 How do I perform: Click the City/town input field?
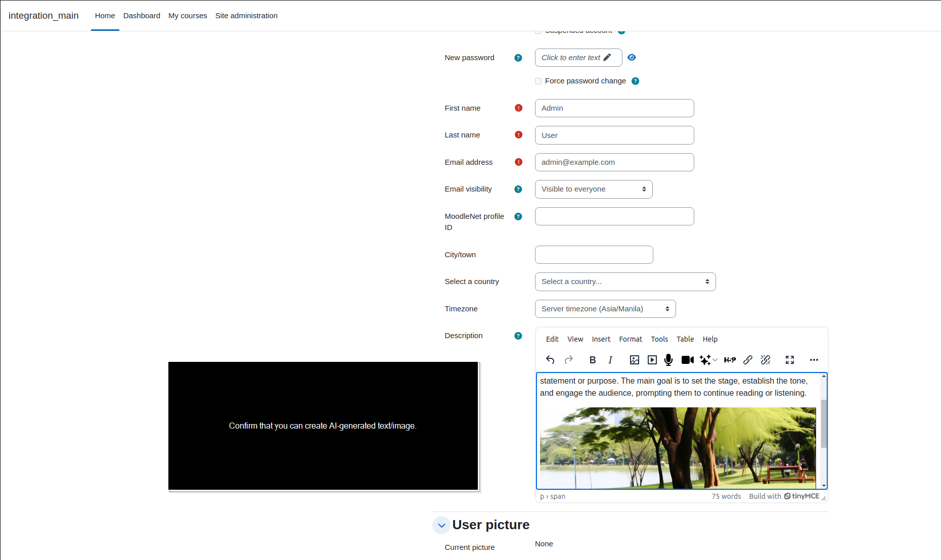coord(594,255)
